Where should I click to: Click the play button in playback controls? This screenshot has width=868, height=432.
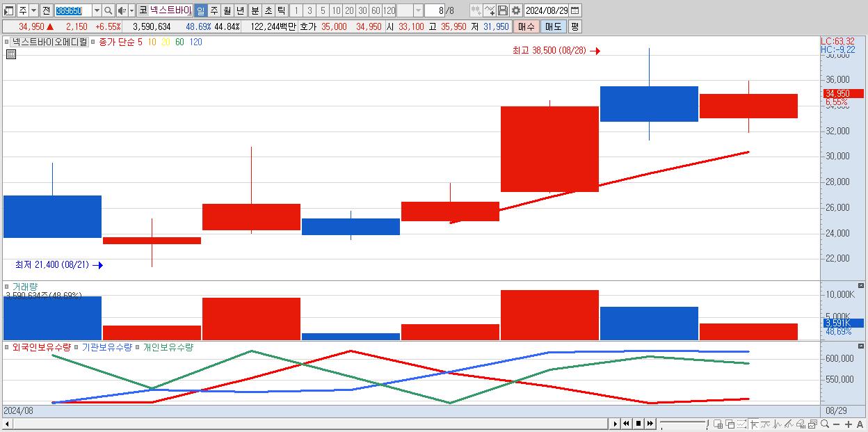616,424
